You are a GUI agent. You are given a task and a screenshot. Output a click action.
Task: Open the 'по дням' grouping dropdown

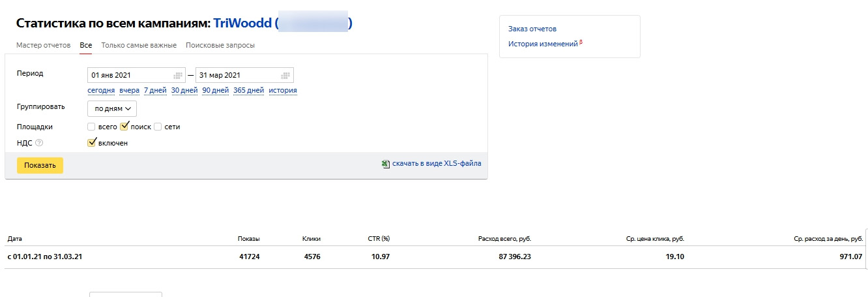point(112,108)
